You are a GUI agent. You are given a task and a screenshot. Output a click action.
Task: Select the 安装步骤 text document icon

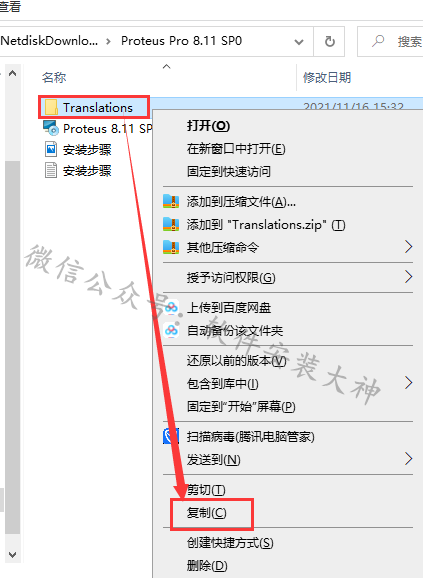(51, 170)
